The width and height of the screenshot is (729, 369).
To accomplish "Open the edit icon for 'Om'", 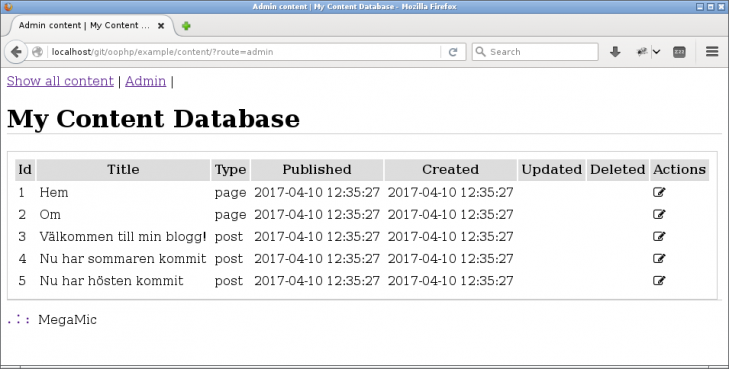I will 659,214.
